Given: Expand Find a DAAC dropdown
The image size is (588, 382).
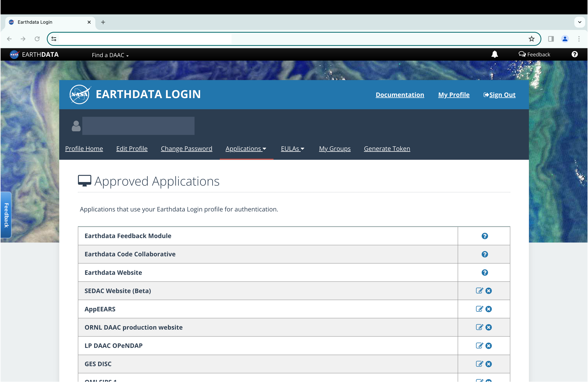Looking at the screenshot, I should [x=110, y=55].
